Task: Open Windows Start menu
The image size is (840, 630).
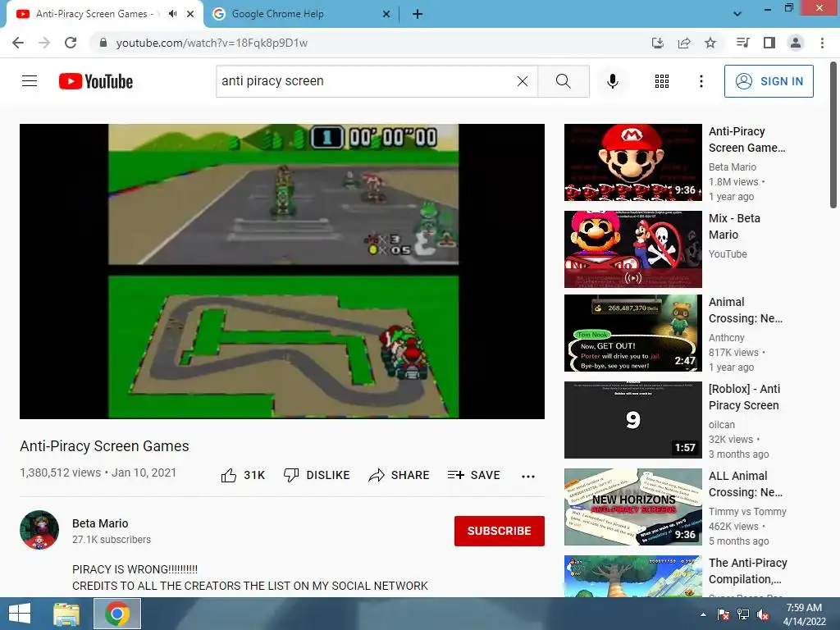Action: click(20, 614)
